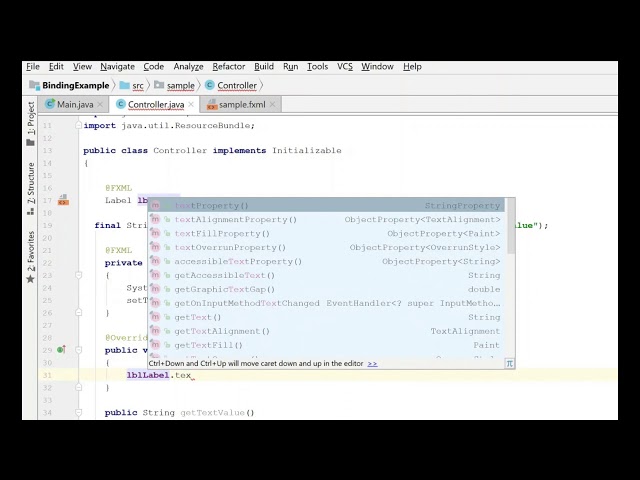Click the override gutter icon on line 29

pyautogui.click(x=61, y=349)
